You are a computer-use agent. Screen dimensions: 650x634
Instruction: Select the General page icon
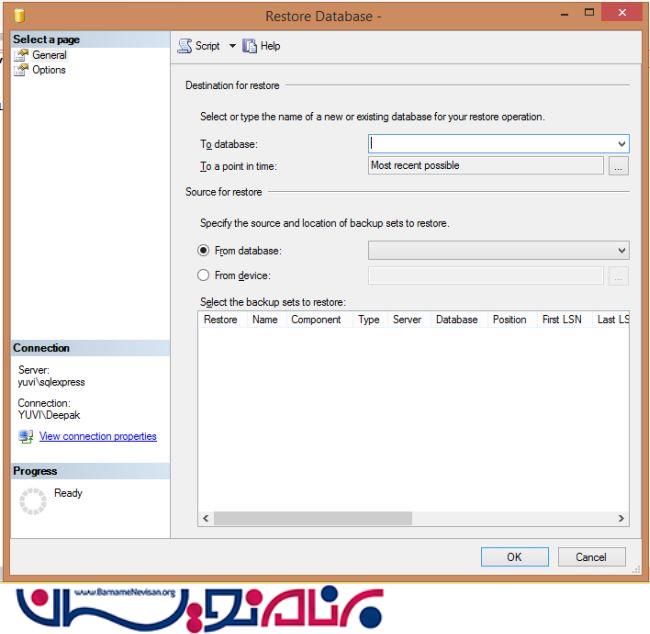[21, 55]
